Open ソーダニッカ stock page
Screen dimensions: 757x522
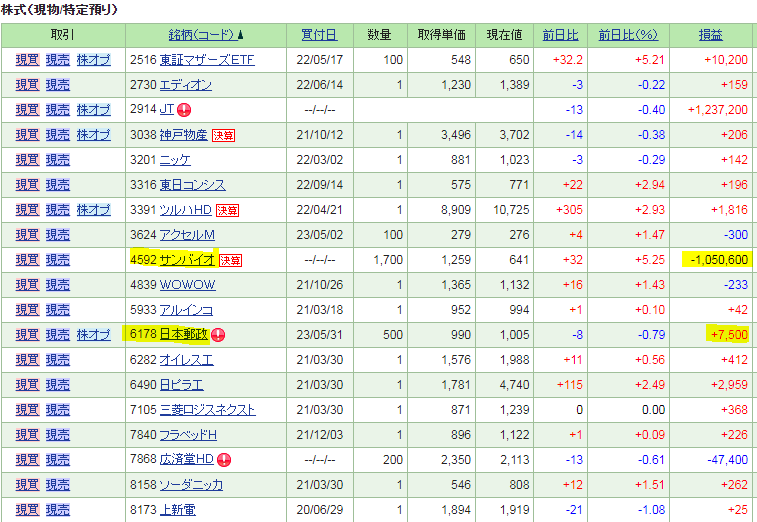pos(191,485)
